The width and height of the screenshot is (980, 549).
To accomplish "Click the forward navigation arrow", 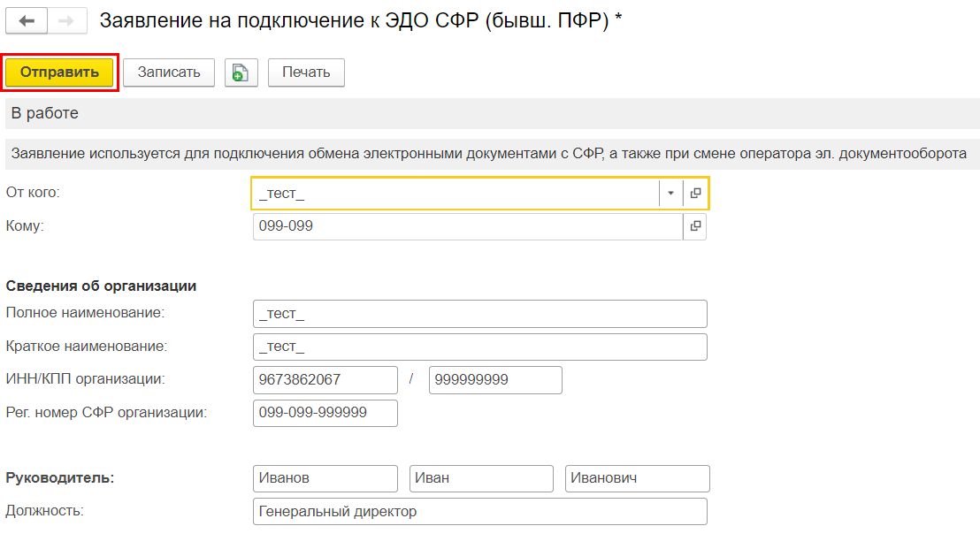I will click(66, 21).
